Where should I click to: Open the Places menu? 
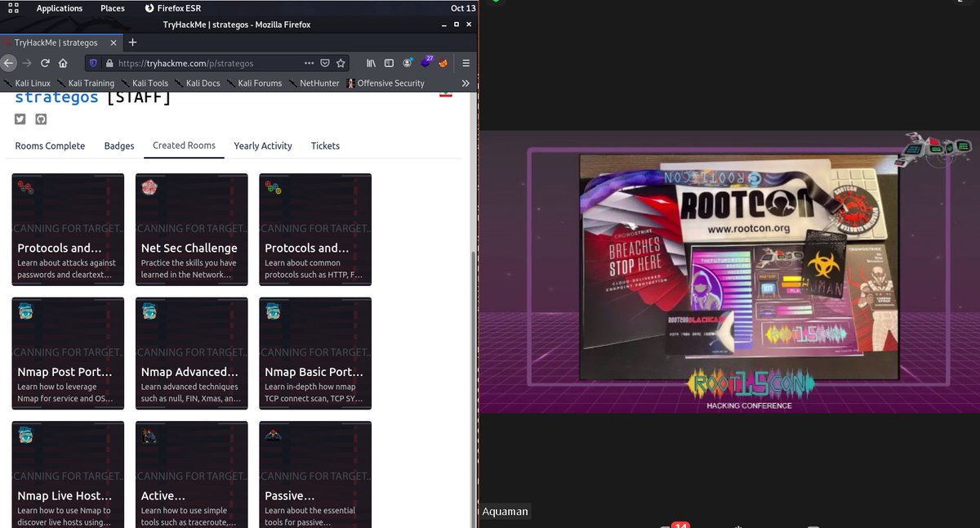coord(113,8)
